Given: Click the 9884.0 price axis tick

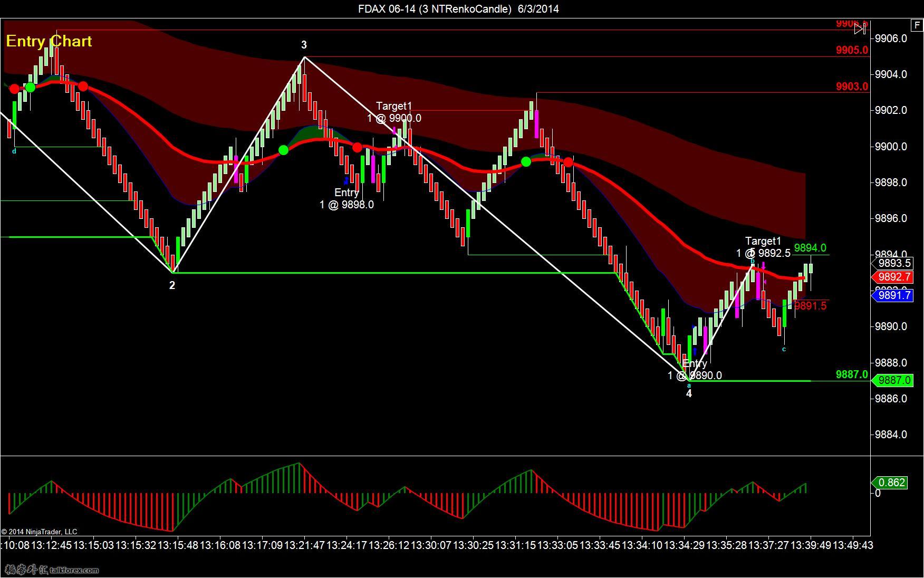Looking at the screenshot, I should click(891, 435).
